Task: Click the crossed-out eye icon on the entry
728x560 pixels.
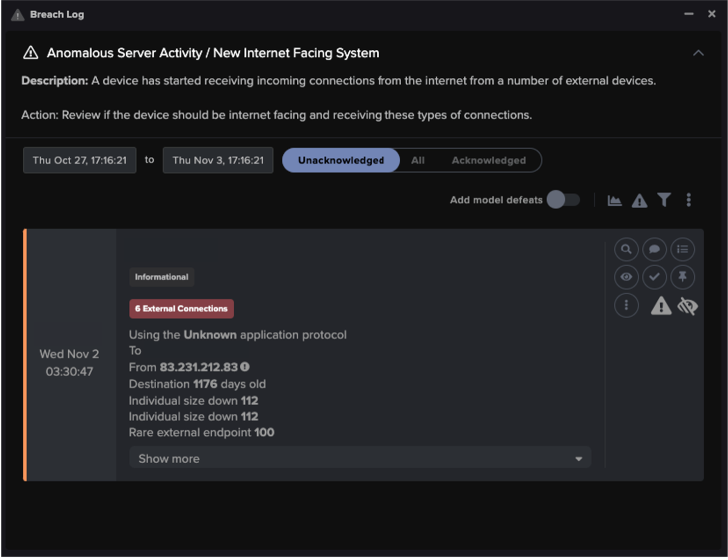Action: coord(687,306)
